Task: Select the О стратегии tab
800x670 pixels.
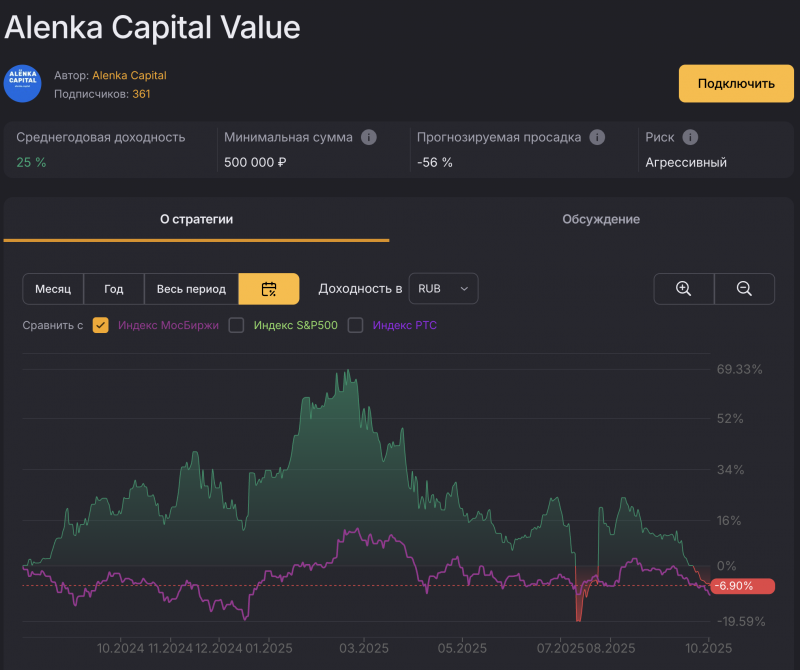Action: (x=196, y=219)
